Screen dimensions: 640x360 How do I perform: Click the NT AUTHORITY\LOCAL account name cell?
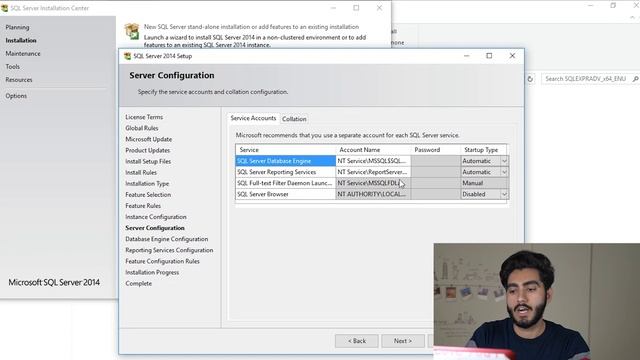(373, 194)
